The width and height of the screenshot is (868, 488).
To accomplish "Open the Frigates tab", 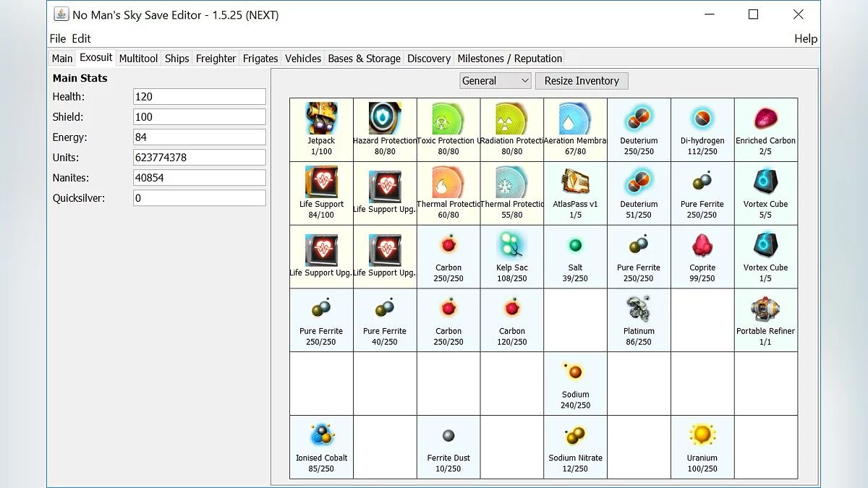I will point(260,59).
